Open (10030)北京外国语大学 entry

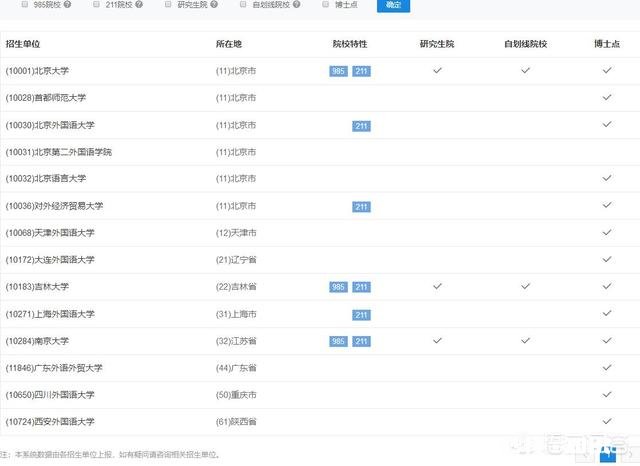50,125
